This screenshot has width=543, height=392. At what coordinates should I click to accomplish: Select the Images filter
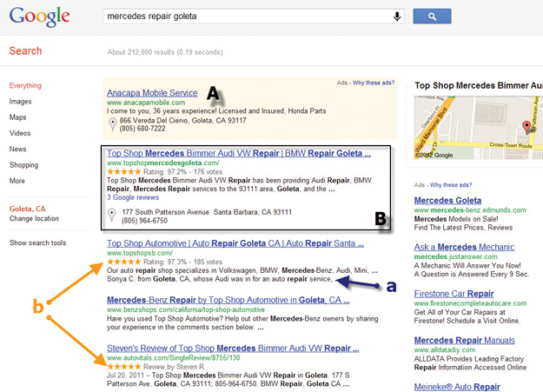21,102
